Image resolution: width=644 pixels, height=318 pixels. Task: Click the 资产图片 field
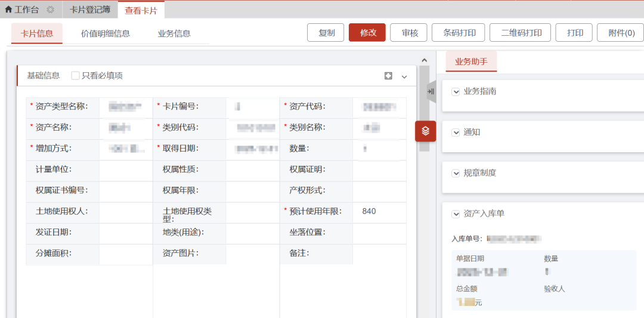253,254
